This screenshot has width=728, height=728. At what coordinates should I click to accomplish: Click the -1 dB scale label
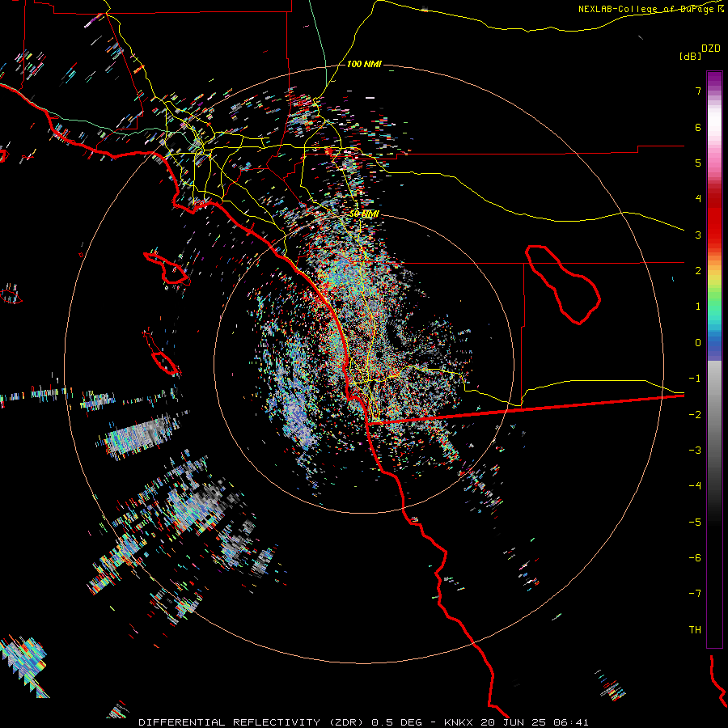[x=695, y=379]
